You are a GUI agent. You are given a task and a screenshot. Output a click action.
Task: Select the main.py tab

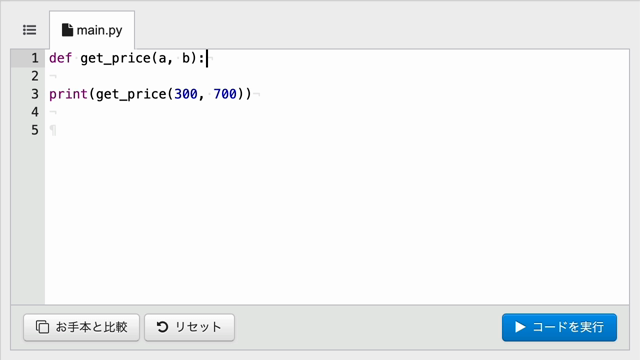92,30
